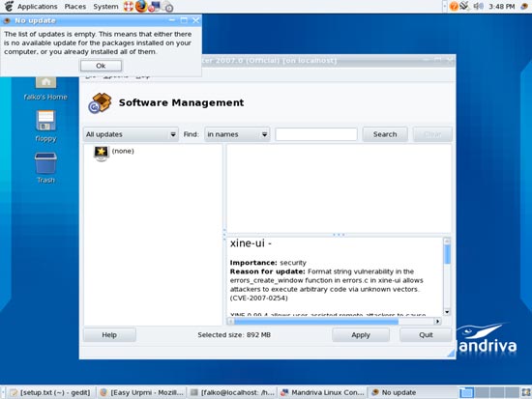Click the Quit button
This screenshot has height=399, width=532.
click(426, 335)
